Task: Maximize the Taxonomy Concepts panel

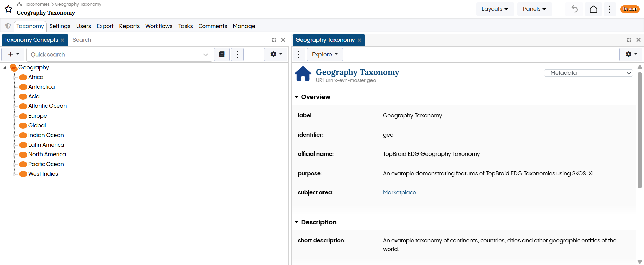Action: [274, 40]
